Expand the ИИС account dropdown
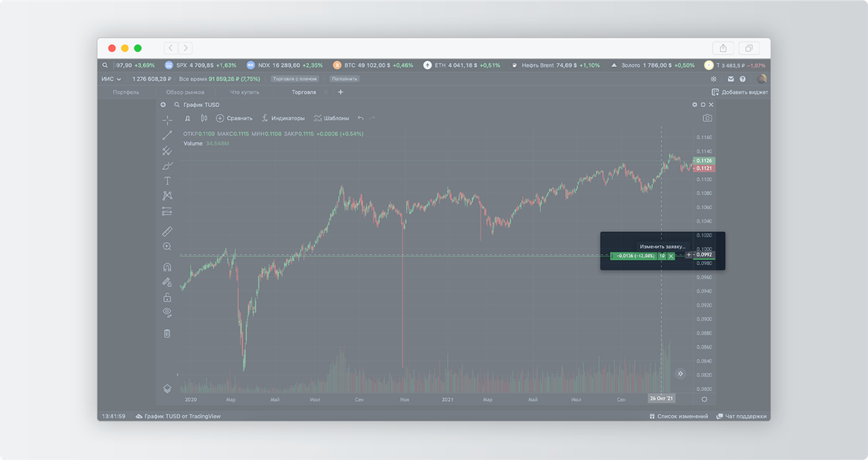This screenshot has width=868, height=460. tap(112, 79)
